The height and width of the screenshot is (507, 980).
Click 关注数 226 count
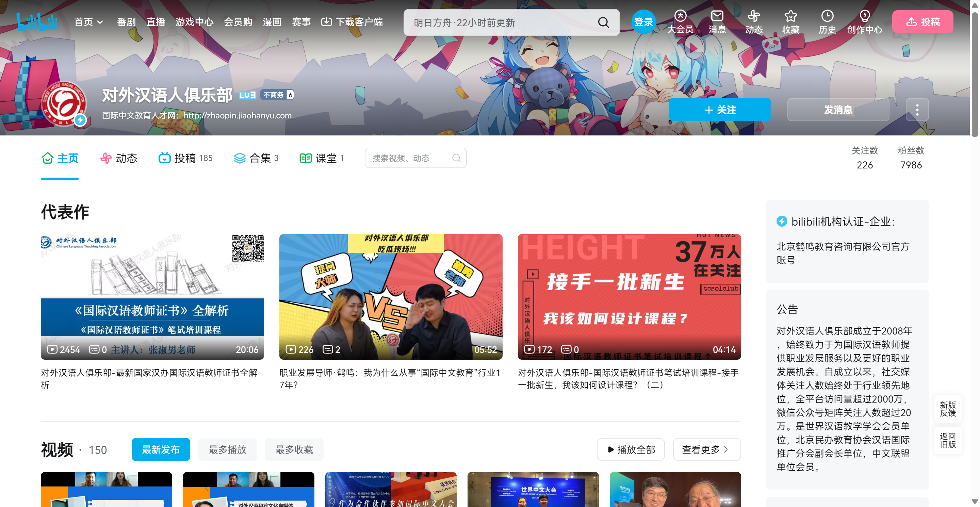point(865,158)
